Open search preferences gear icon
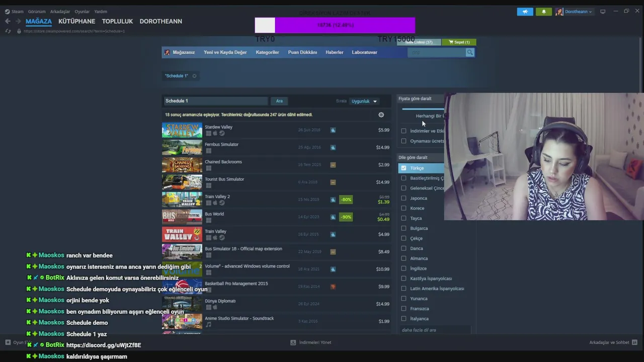This screenshot has width=644, height=362. click(x=381, y=115)
